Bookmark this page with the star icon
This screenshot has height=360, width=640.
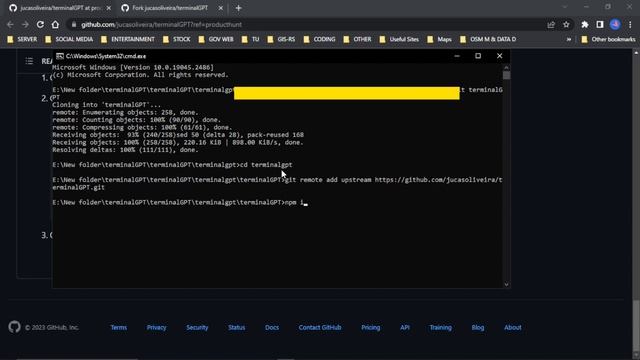566,24
